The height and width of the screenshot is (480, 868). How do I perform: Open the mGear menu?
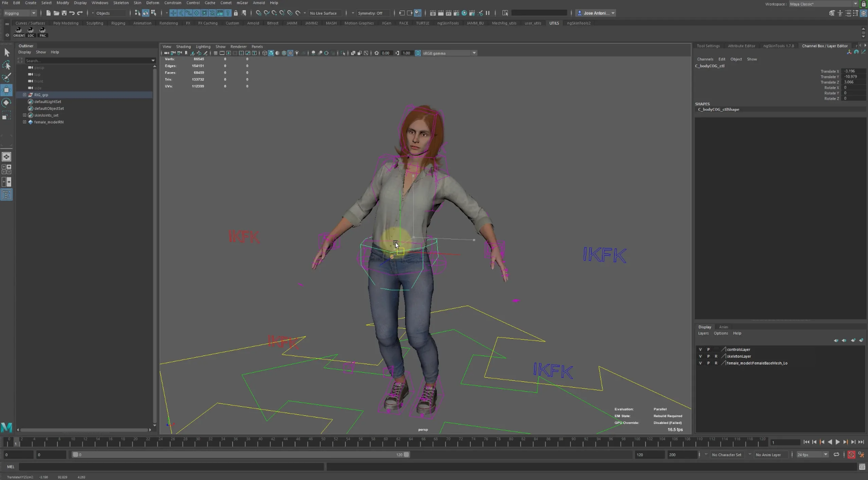(242, 3)
